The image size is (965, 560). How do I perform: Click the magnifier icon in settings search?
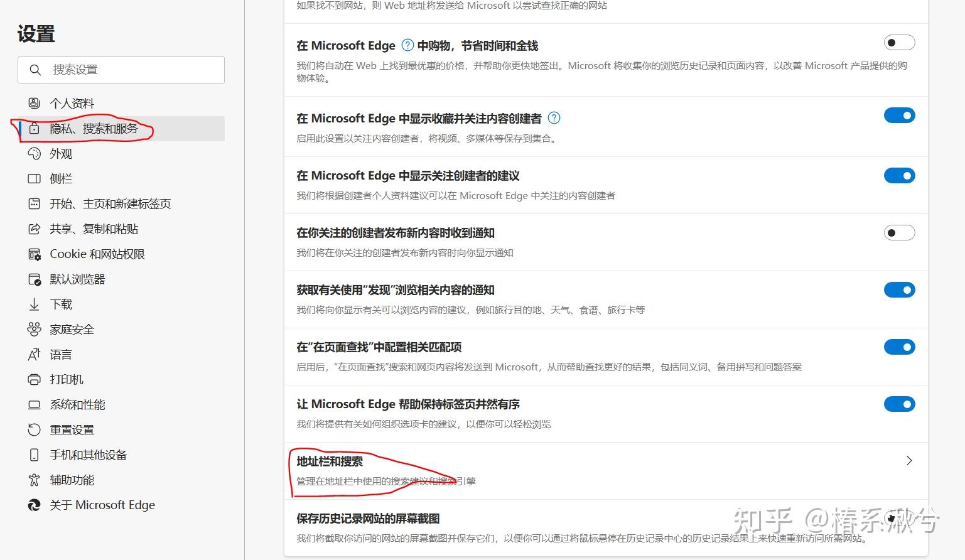pyautogui.click(x=35, y=70)
